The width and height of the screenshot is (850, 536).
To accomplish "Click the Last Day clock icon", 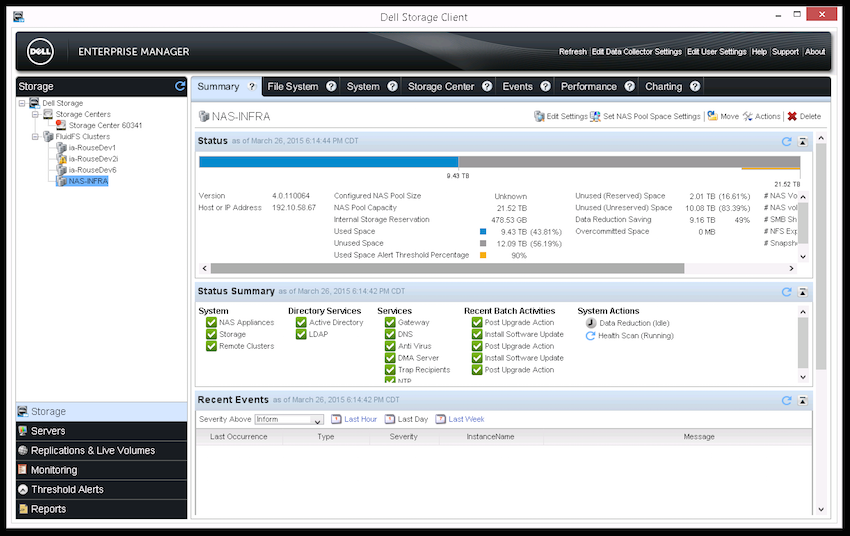I will tap(390, 419).
